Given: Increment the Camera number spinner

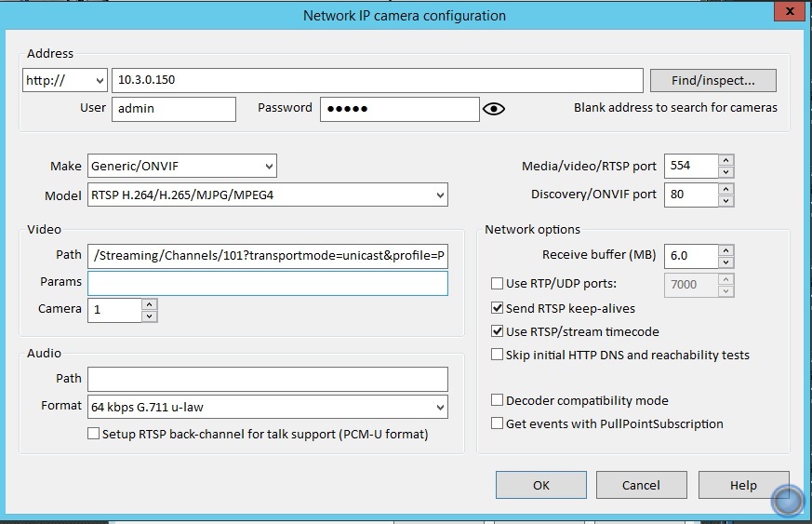Looking at the screenshot, I should [149, 303].
